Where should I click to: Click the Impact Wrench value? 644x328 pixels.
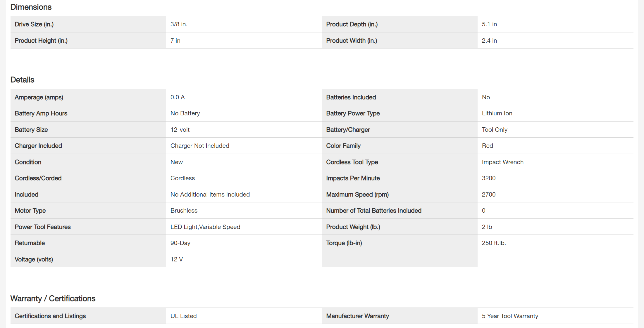[503, 162]
